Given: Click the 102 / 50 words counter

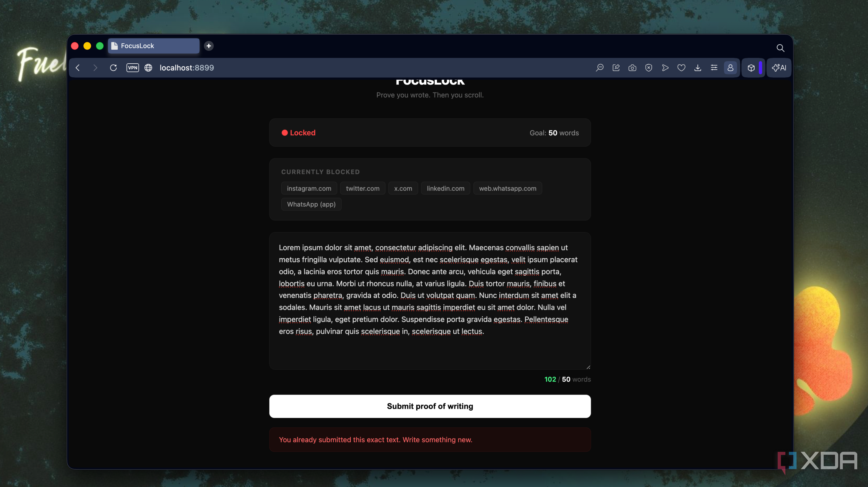Looking at the screenshot, I should pos(567,379).
